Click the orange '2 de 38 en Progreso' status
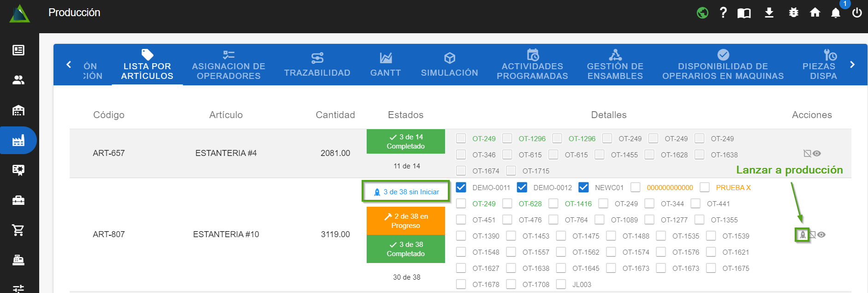 [406, 221]
